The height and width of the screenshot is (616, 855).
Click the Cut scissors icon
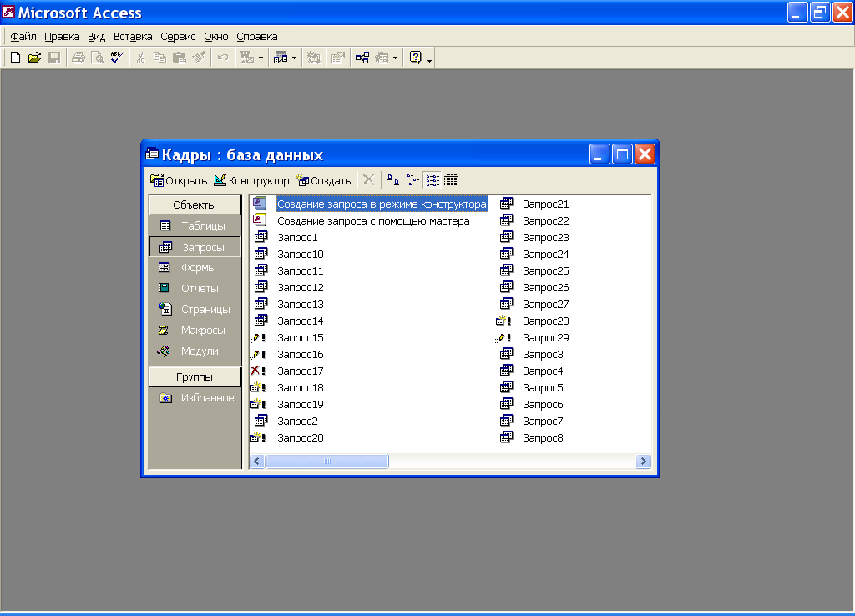140,58
